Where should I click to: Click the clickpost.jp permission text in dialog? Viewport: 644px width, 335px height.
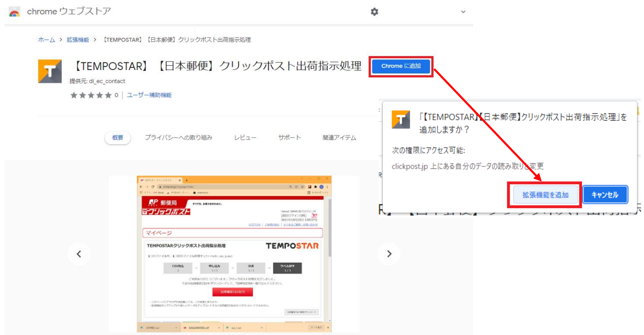[468, 166]
